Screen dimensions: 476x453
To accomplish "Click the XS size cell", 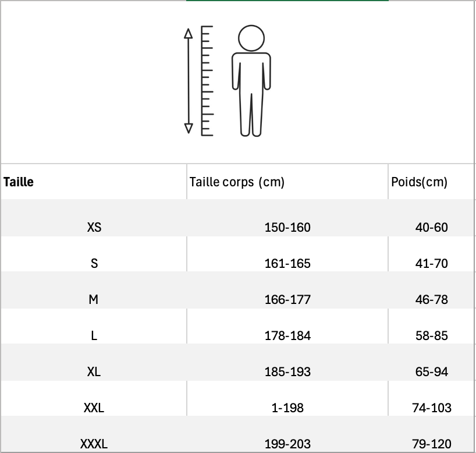I will coord(94,227).
